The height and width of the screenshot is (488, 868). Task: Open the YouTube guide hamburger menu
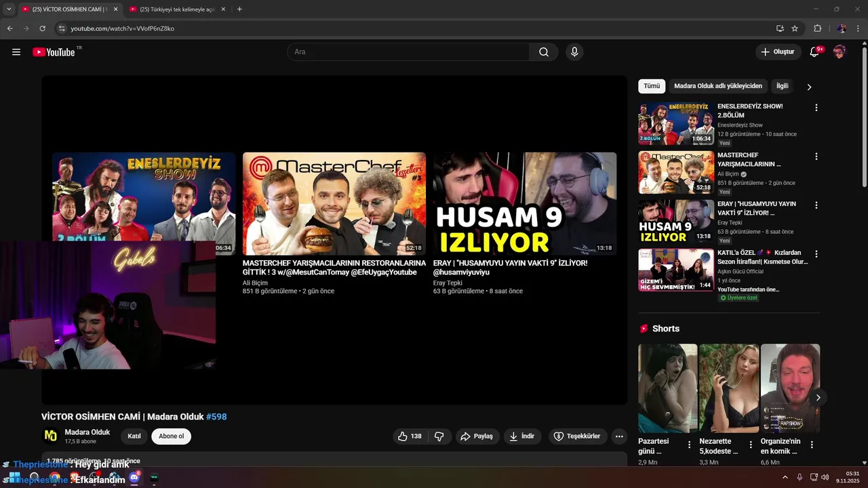click(x=16, y=52)
